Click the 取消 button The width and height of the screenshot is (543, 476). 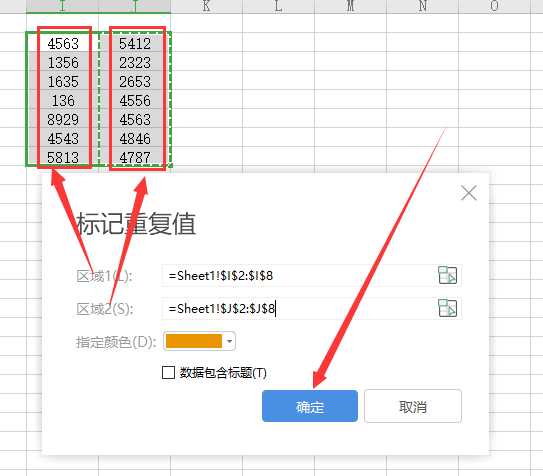coord(413,406)
